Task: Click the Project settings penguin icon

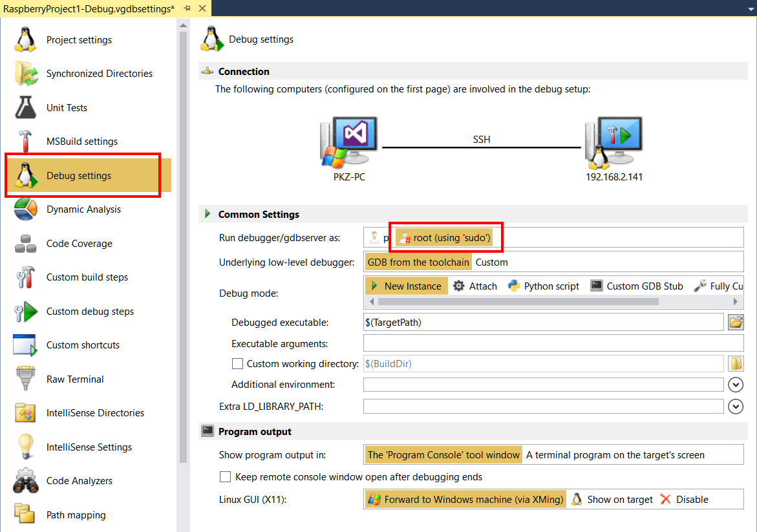Action: point(25,39)
